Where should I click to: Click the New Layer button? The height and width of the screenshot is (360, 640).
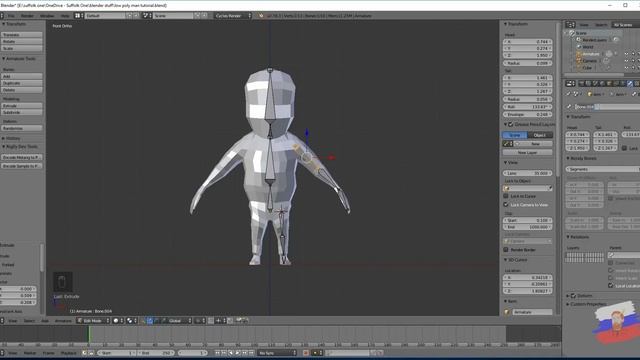click(x=527, y=152)
